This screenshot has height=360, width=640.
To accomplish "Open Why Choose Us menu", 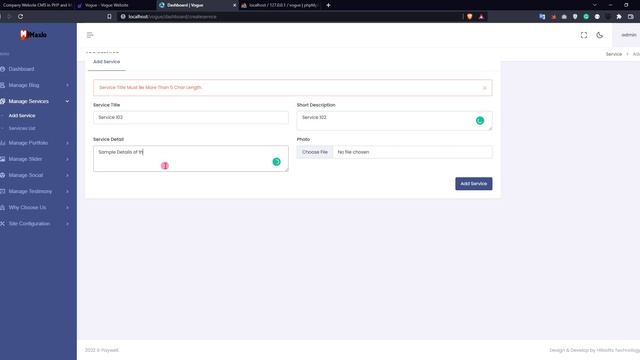I will 27,207.
